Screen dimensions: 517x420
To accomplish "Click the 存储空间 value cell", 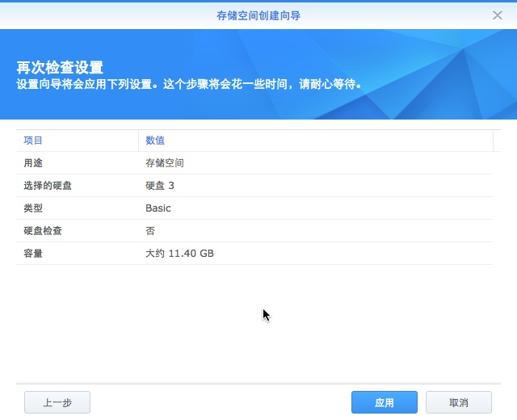I will [x=165, y=163].
